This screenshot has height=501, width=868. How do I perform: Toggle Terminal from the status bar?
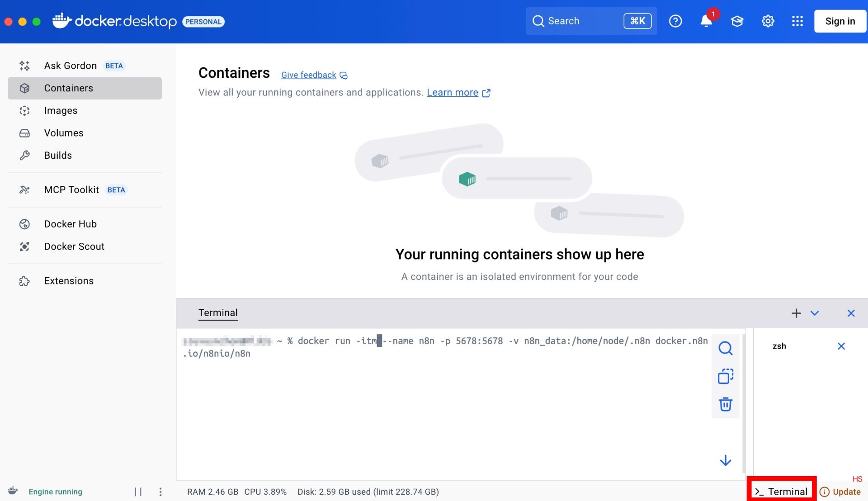(x=782, y=492)
